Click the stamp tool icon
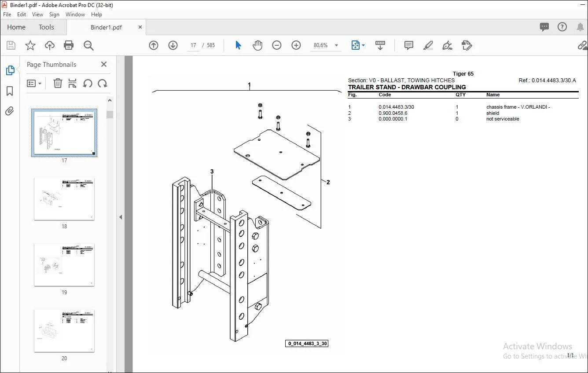The height and width of the screenshot is (373, 588). click(467, 45)
